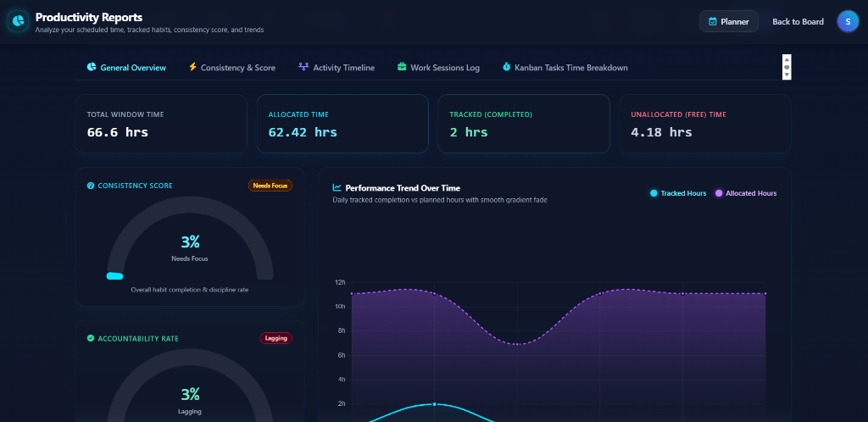Click the gauge icon beside Consistency Score

pos(91,186)
